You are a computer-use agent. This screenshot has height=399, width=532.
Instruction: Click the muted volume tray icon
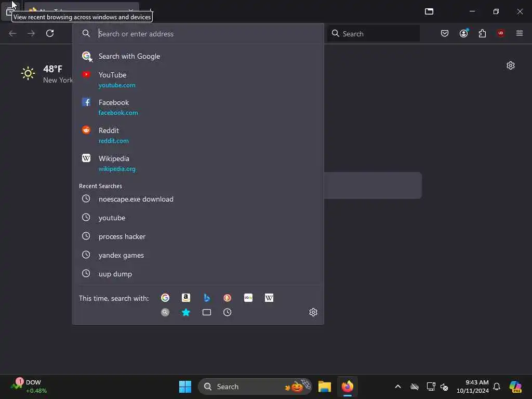point(444,387)
